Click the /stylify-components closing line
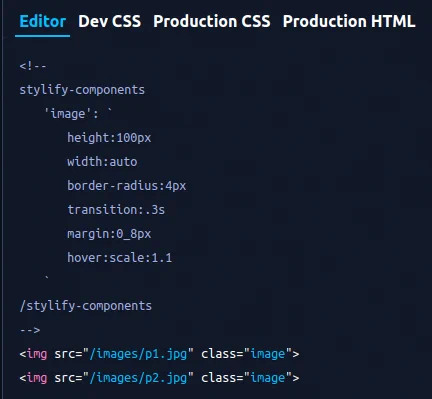The height and width of the screenshot is (399, 432). (86, 306)
